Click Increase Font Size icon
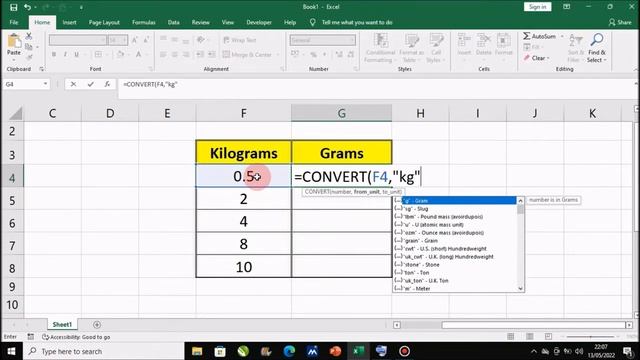 [x=135, y=40]
